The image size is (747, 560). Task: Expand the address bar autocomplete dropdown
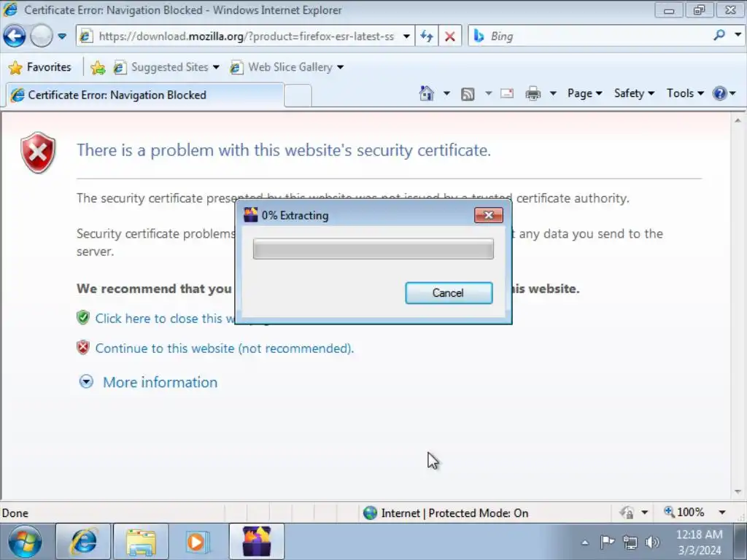pos(406,36)
